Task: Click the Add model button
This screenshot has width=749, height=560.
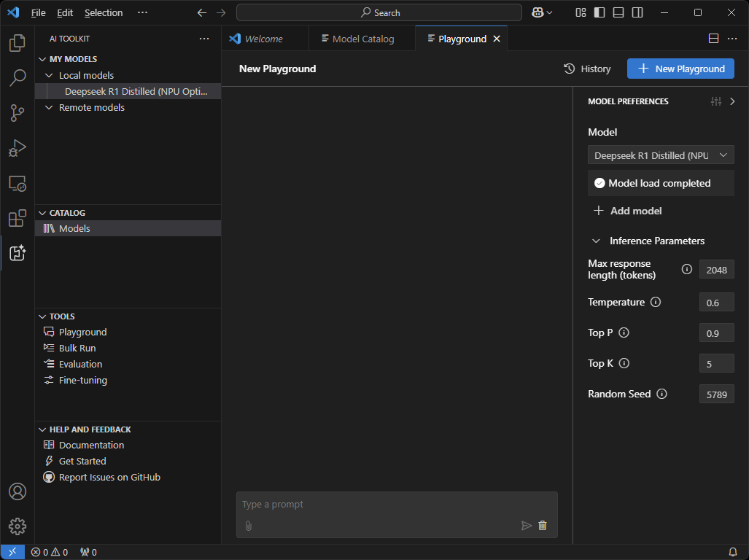Action: tap(628, 211)
